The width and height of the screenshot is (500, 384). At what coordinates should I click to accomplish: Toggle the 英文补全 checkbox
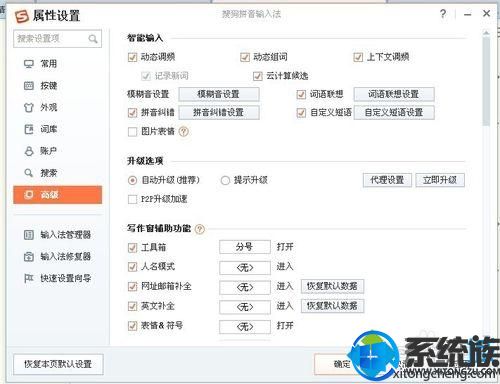pyautogui.click(x=132, y=306)
